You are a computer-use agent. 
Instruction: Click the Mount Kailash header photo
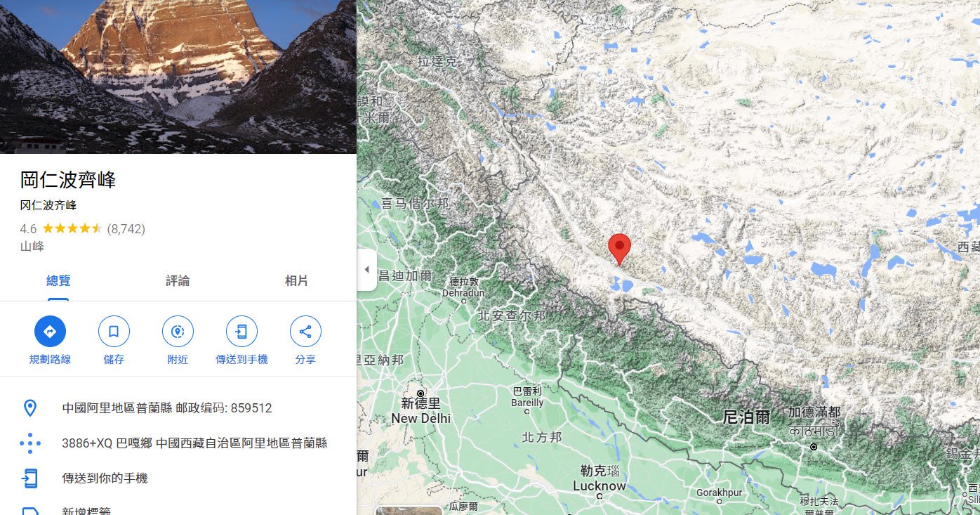click(x=178, y=77)
